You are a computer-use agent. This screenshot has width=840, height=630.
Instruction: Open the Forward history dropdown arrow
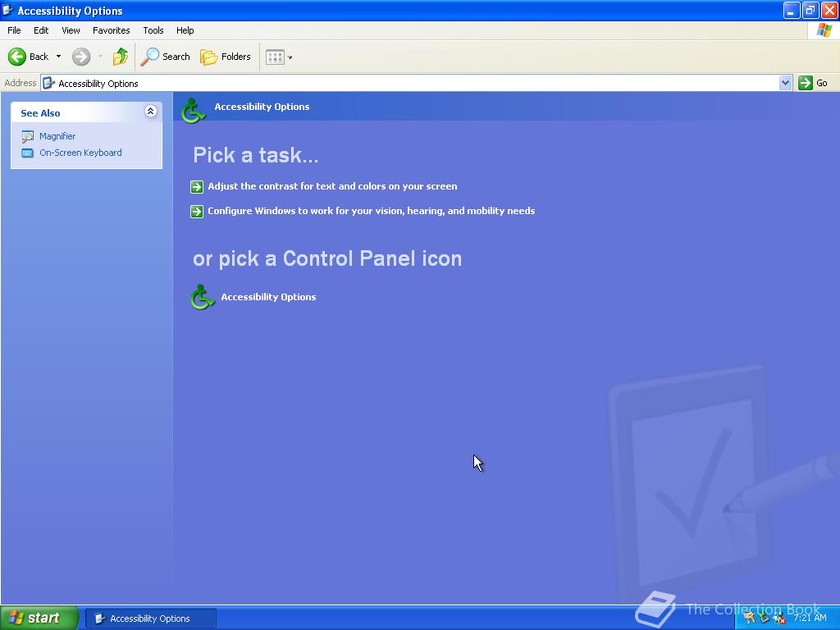[x=100, y=57]
